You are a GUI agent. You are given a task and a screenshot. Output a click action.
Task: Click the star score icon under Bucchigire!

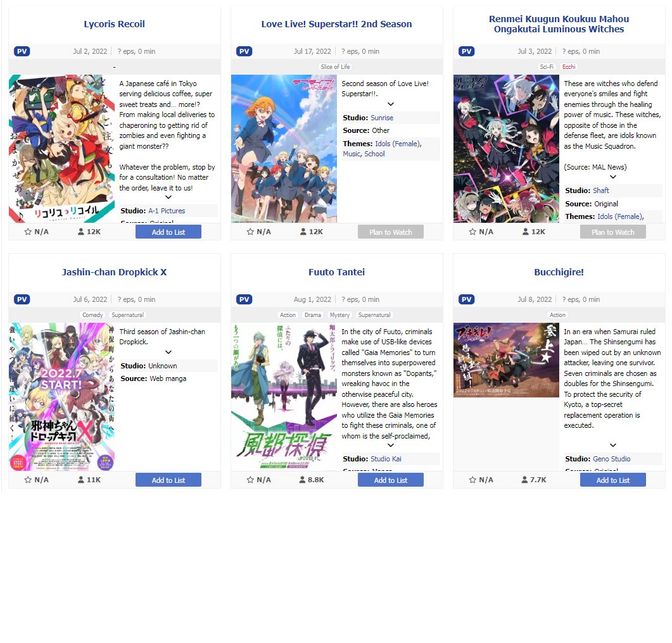pos(472,480)
